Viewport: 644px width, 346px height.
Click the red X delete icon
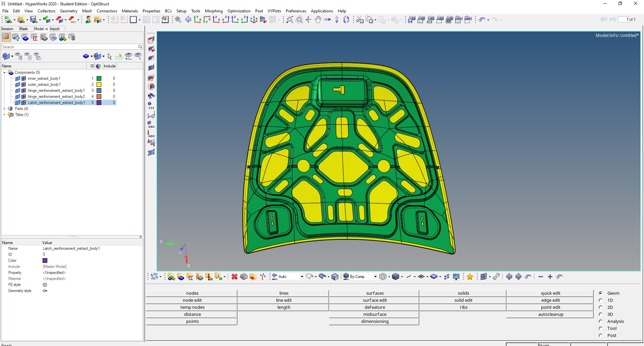point(234,277)
